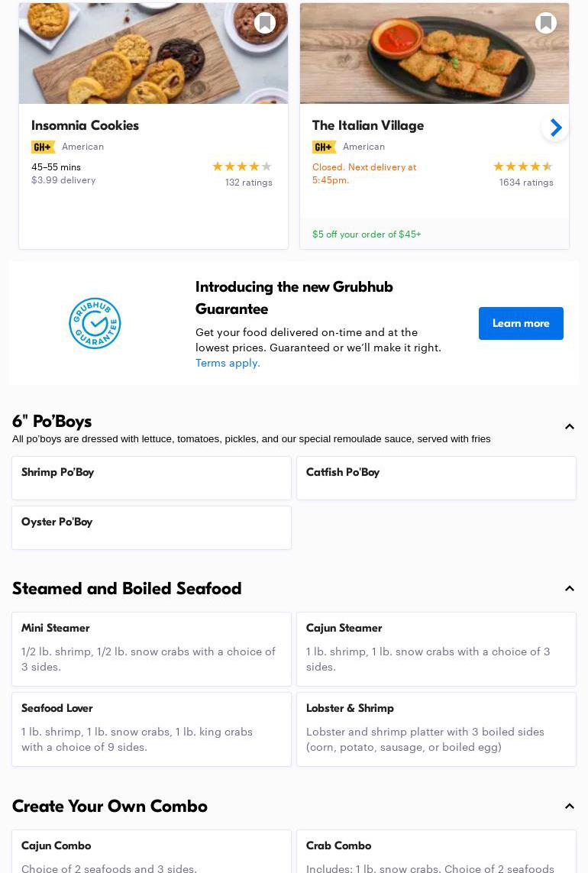Click the GH+ badge on The Italian Village
This screenshot has height=873, width=588.
click(324, 147)
